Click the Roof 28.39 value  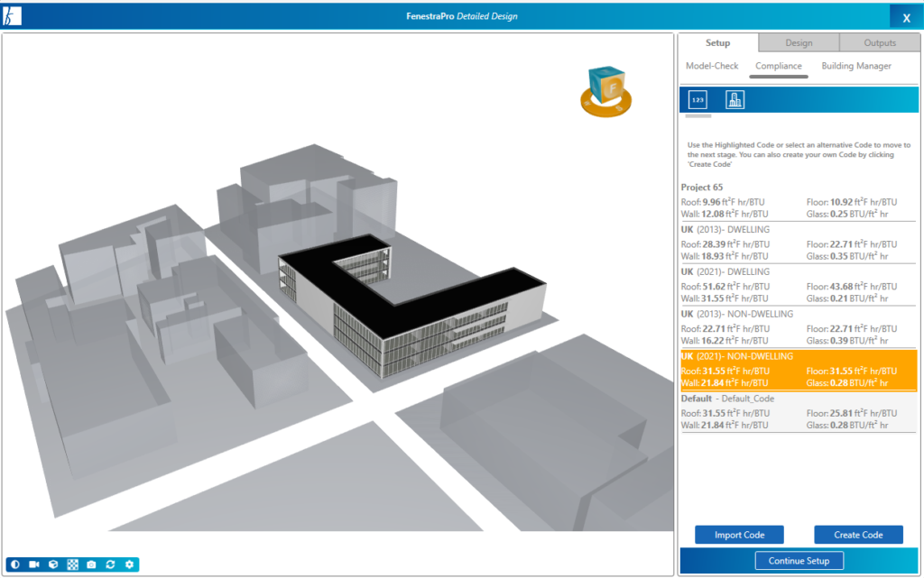[x=714, y=244]
